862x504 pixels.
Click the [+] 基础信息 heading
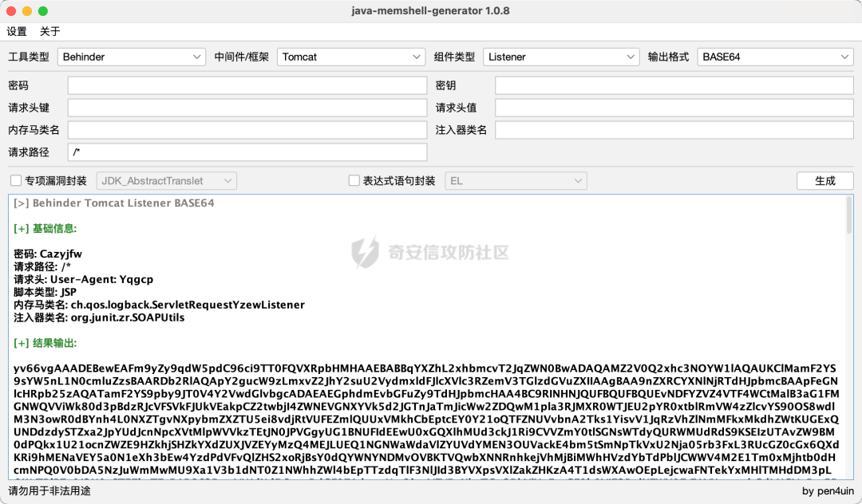pos(45,228)
